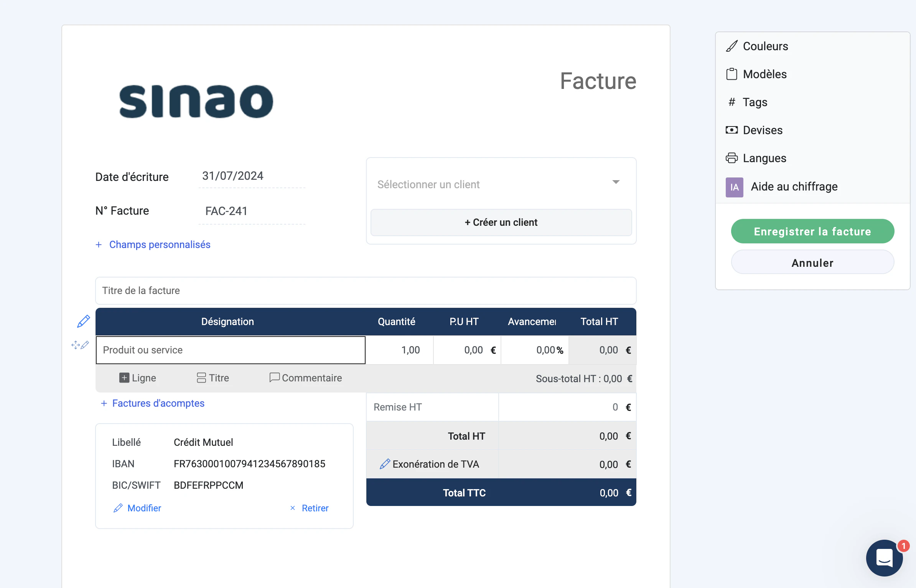Select the Tags hash icon
Image resolution: width=916 pixels, height=588 pixels.
pyautogui.click(x=731, y=102)
